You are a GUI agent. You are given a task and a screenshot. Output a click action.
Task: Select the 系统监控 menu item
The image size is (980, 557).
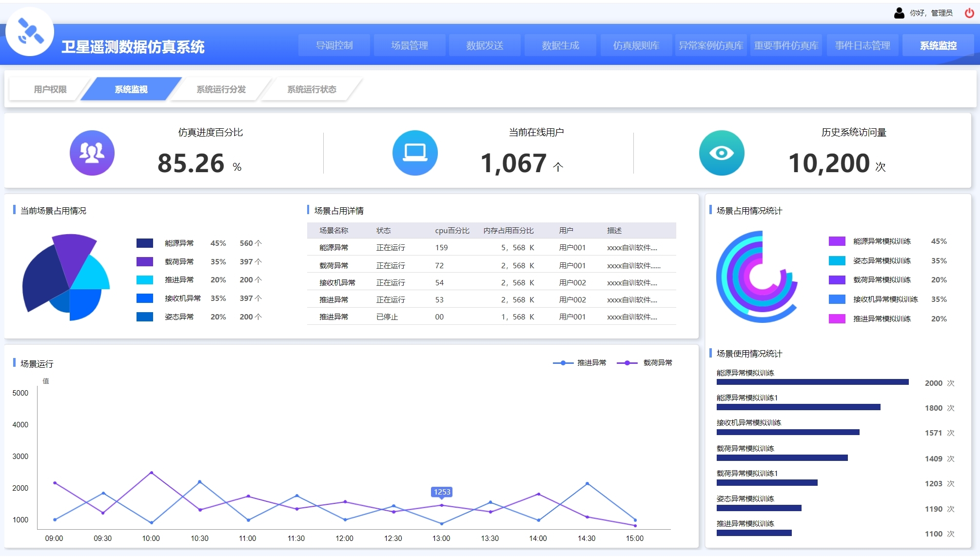click(938, 45)
